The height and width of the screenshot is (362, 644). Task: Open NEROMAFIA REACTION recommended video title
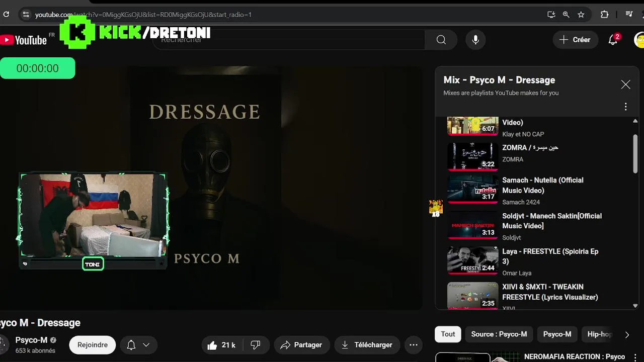574,356
